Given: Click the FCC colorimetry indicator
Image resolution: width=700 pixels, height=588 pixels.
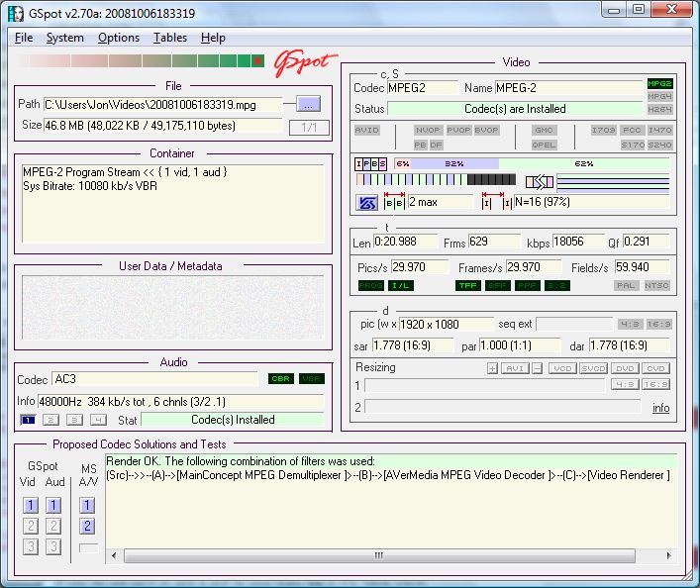Looking at the screenshot, I should click(x=632, y=131).
